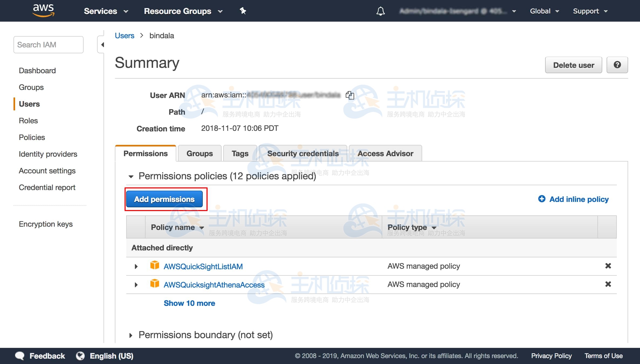Sort by the Policy name column header
This screenshot has height=364, width=640.
pos(177,227)
